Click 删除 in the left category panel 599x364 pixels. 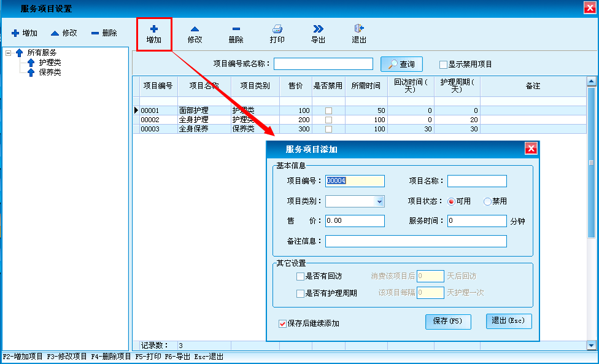pos(104,33)
